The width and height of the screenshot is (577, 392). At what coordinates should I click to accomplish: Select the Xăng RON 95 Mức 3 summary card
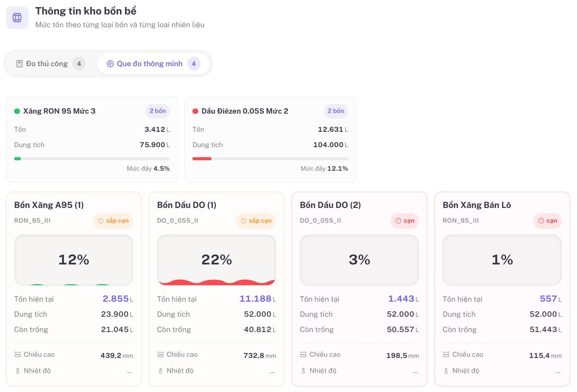(92, 140)
